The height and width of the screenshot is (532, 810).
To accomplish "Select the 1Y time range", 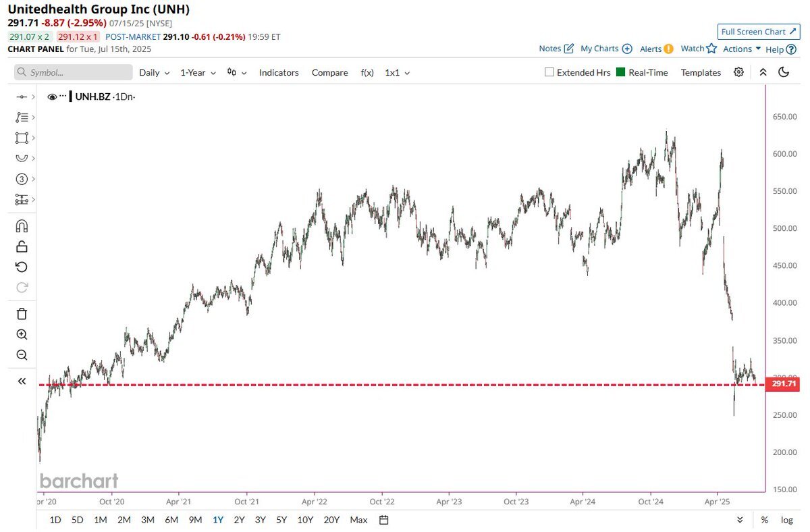I will tap(218, 520).
